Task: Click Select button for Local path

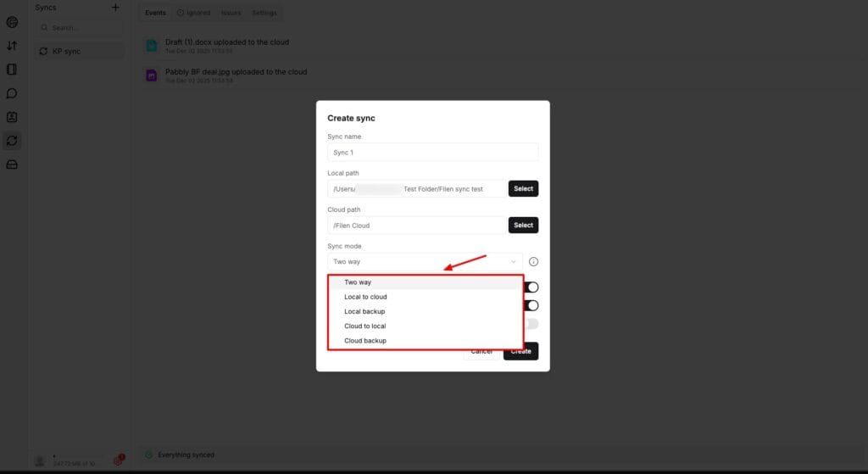Action: [x=523, y=189]
